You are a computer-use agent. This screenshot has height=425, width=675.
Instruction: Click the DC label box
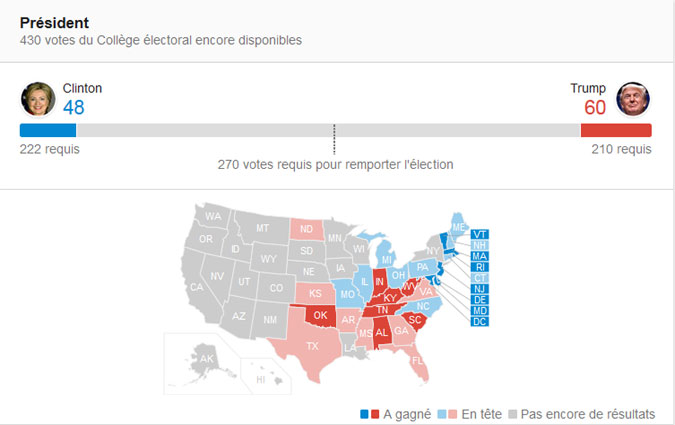point(480,322)
